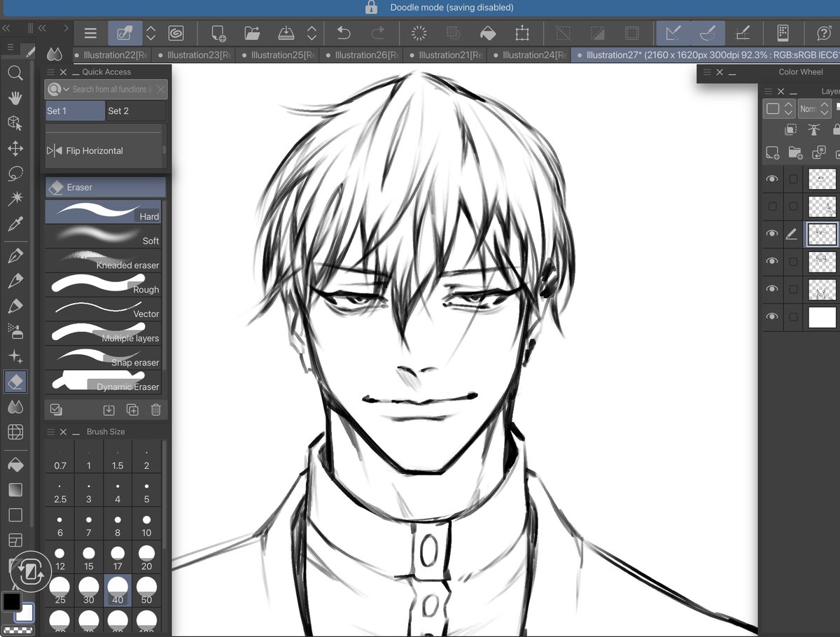The image size is (840, 637).
Task: Choose the Kneaded eraser sub tool
Action: point(104,260)
